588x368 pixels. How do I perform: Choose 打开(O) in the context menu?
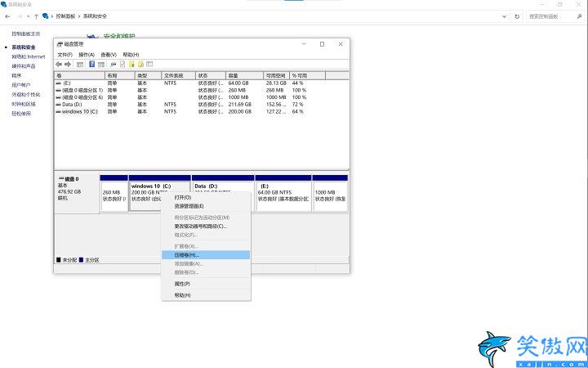[206, 198]
